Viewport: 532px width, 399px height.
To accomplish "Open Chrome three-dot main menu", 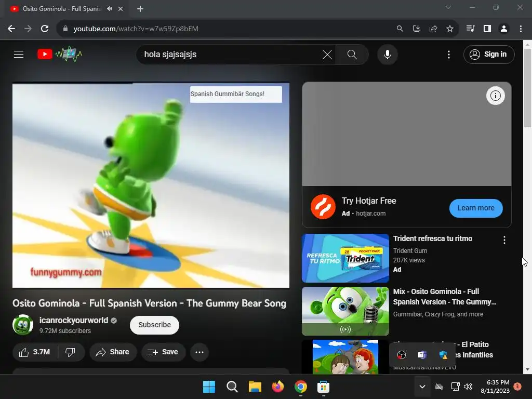I will [521, 29].
